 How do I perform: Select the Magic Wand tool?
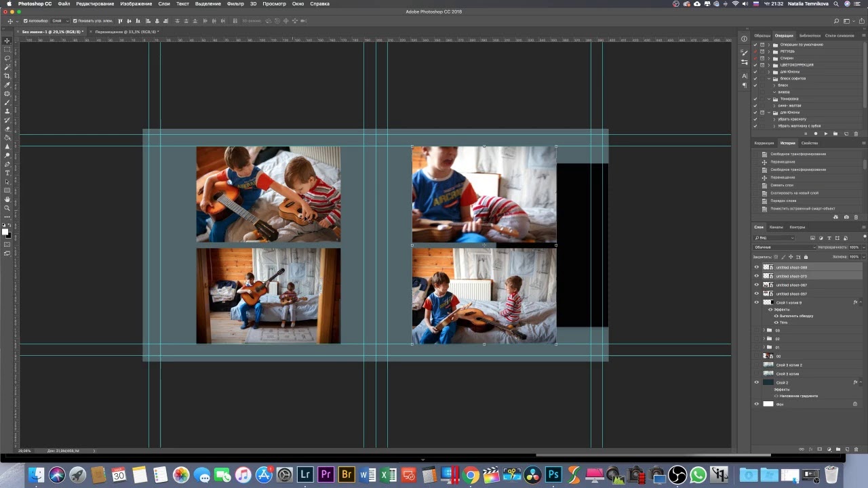(x=7, y=67)
